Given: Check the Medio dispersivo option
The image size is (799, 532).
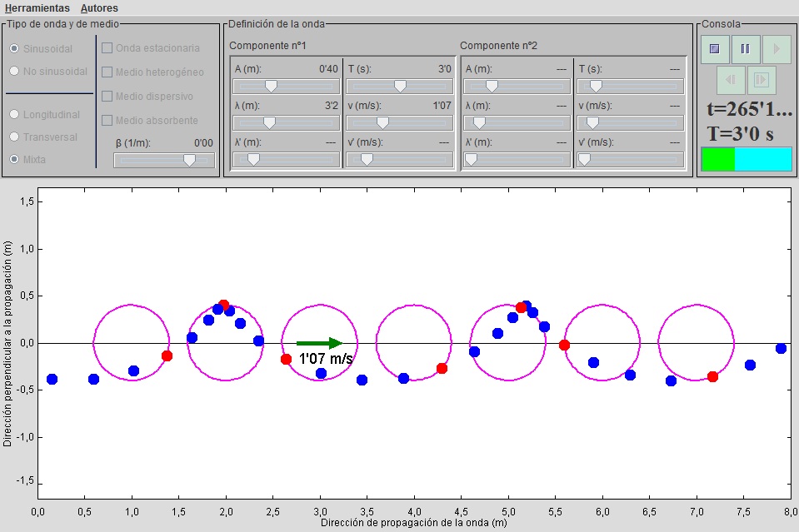Looking at the screenshot, I should 107,97.
